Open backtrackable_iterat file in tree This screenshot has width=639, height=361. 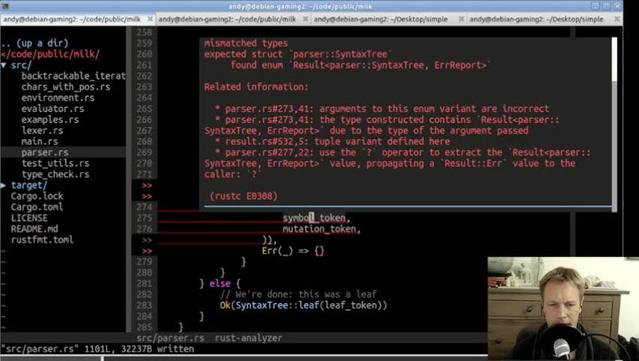(x=73, y=76)
